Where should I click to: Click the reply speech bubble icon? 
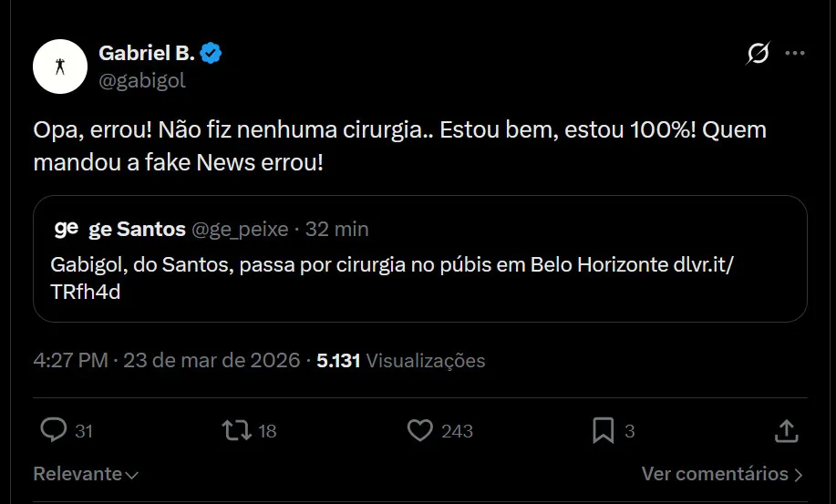55,429
